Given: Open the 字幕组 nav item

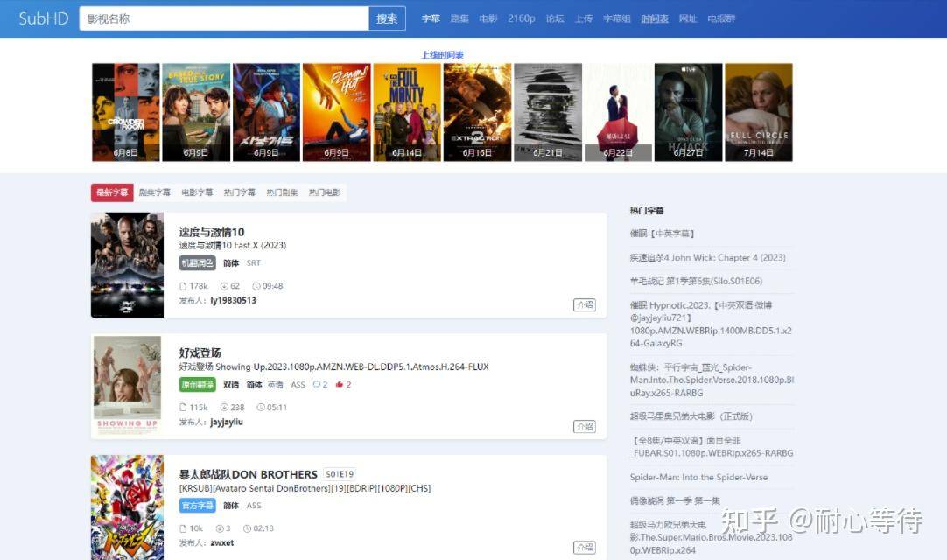Looking at the screenshot, I should [617, 18].
